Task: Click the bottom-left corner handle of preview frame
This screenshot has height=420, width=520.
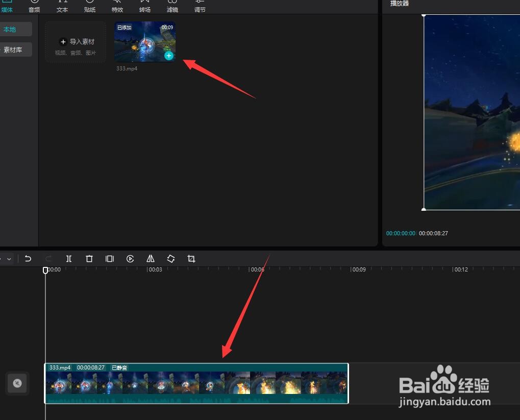Action: [x=424, y=209]
